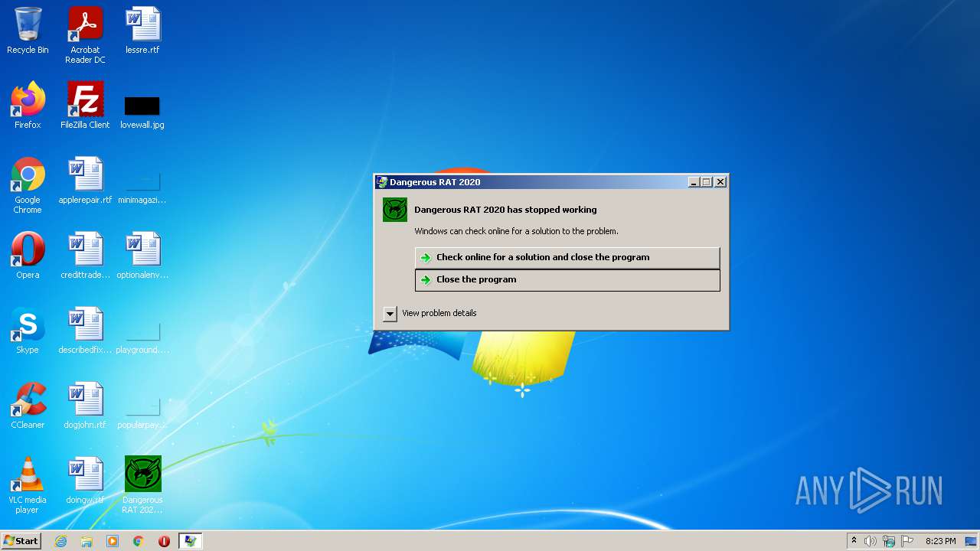Open the media player taskbar icon

(x=113, y=541)
